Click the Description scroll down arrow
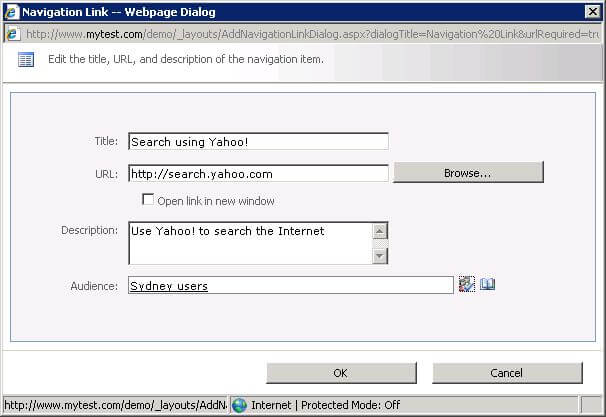The width and height of the screenshot is (606, 417). point(380,256)
